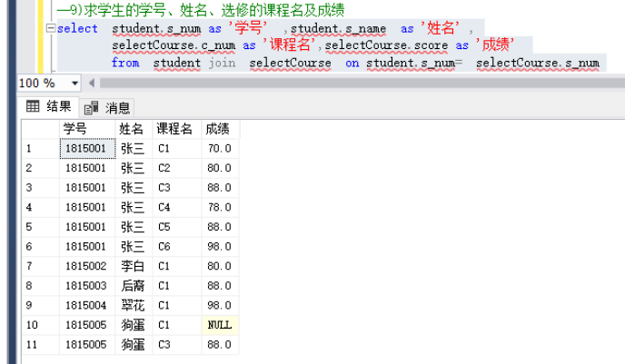Select row header number 1
Screen dimensions: 625x364
[x=40, y=149]
